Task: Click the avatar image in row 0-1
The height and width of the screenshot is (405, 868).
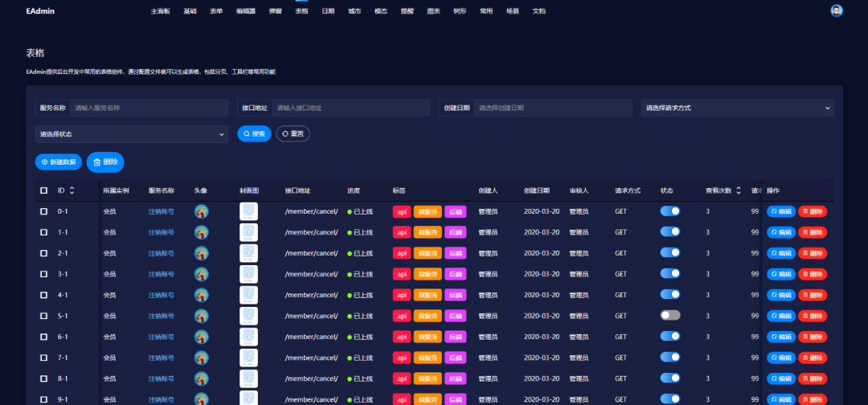Action: point(202,211)
